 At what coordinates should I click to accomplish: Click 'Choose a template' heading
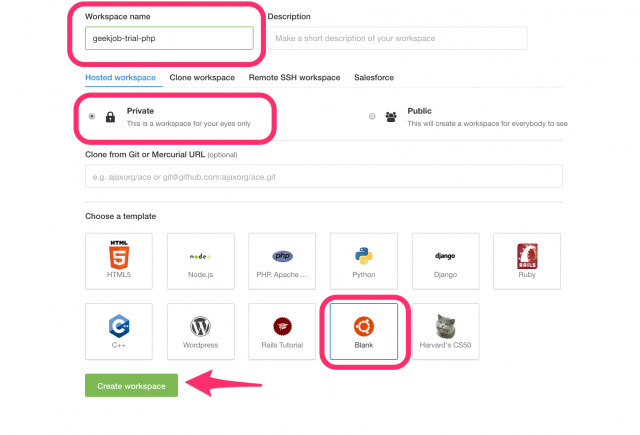120,216
